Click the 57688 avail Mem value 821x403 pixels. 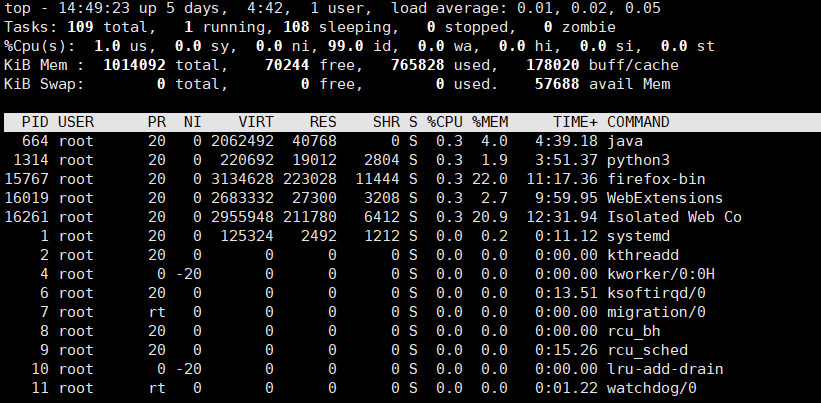557,84
